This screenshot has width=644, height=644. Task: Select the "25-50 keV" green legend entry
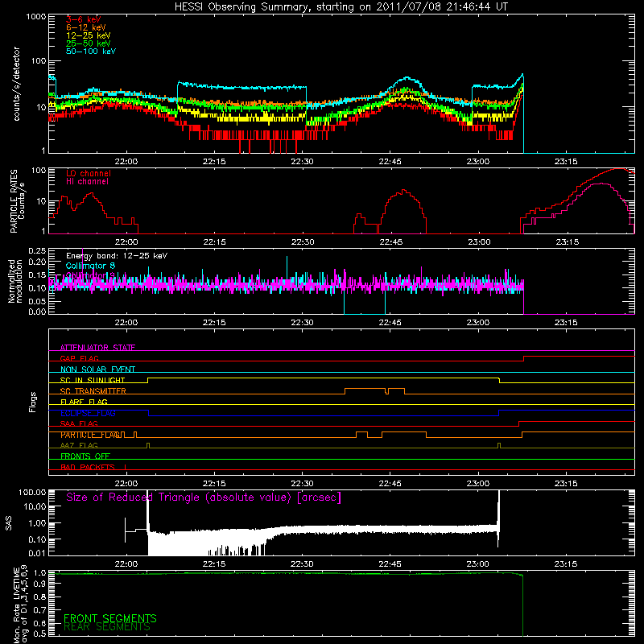(x=89, y=43)
